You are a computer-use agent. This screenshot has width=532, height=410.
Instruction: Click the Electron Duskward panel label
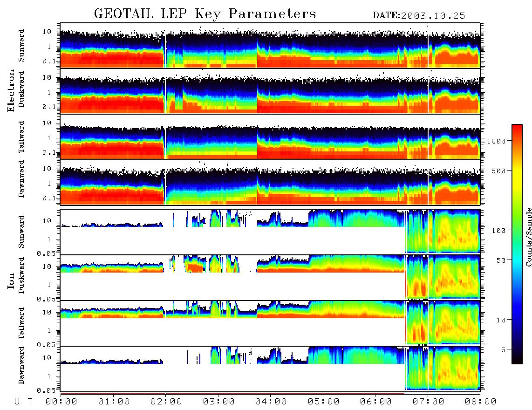pos(21,89)
